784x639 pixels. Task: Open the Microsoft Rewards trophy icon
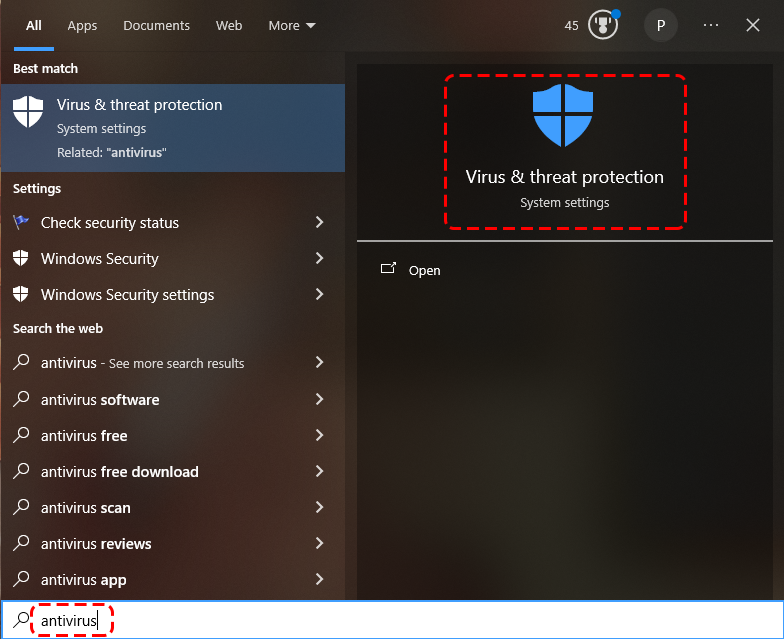coord(603,25)
